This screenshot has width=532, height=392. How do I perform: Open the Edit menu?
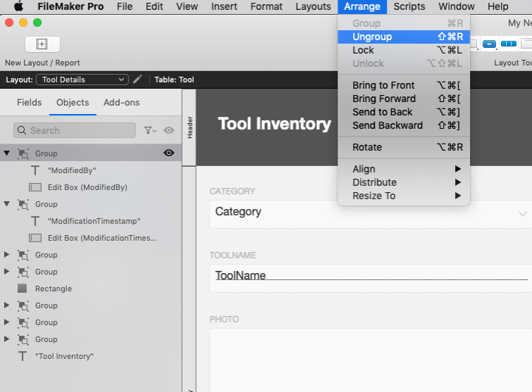point(154,6)
